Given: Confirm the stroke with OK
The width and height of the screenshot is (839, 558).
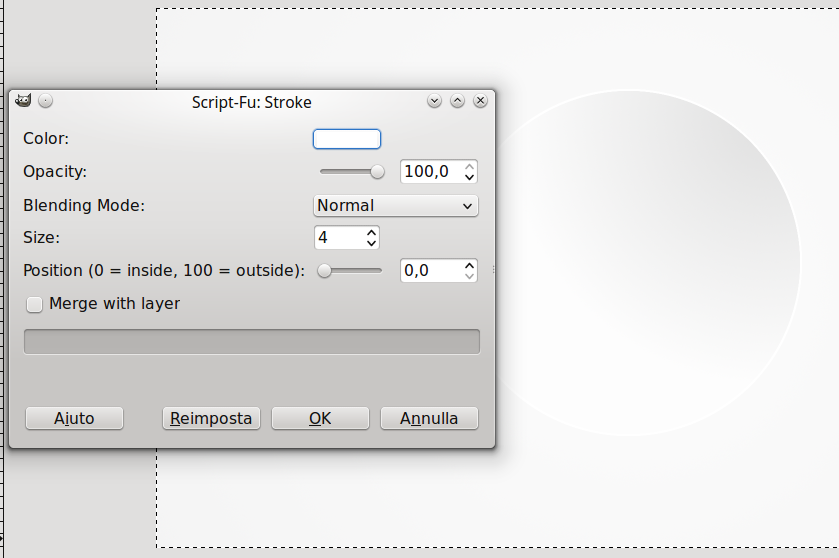Looking at the screenshot, I should (321, 418).
